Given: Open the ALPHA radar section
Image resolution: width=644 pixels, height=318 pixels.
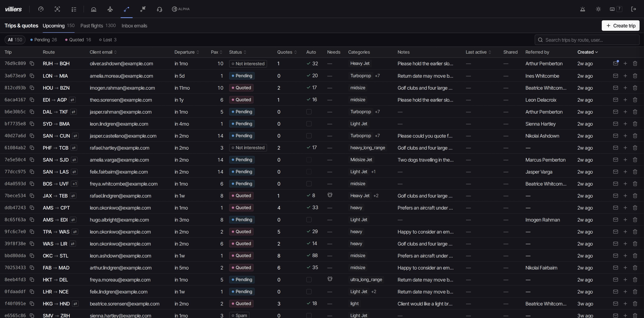Looking at the screenshot, I should click(181, 9).
